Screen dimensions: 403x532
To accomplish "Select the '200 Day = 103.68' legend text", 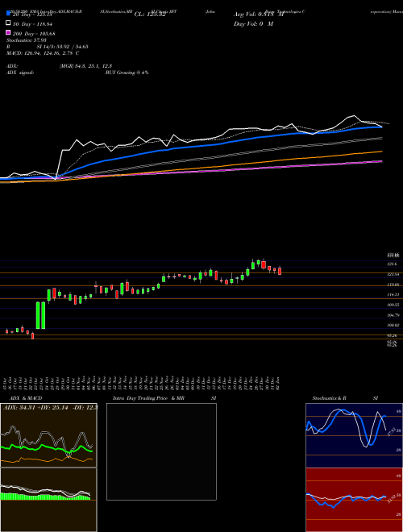I will tap(34, 34).
